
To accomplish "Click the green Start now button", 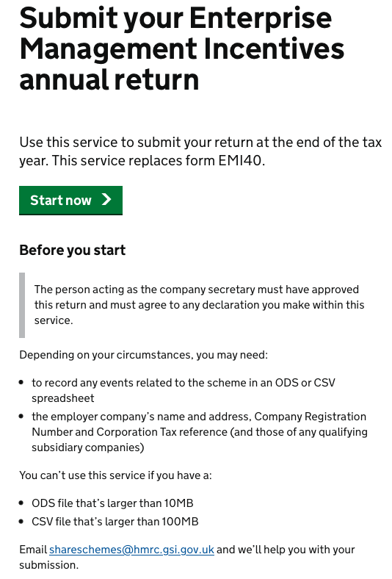I will pyautogui.click(x=70, y=200).
